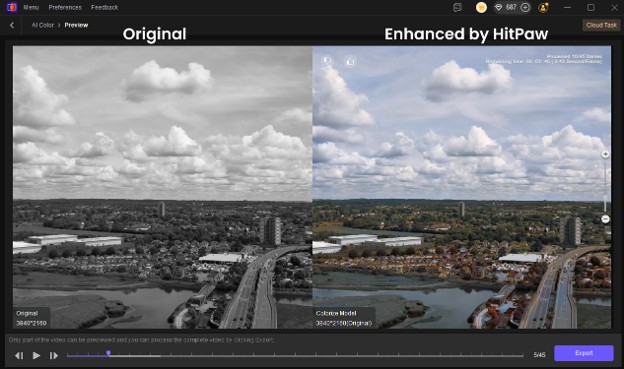Click the Processed frames status text

tap(574, 56)
